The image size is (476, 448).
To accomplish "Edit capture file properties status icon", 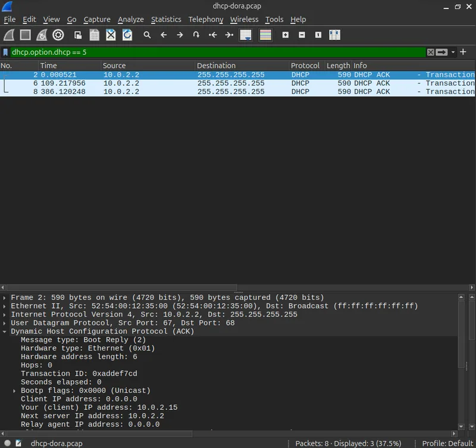I will (x=19, y=443).
